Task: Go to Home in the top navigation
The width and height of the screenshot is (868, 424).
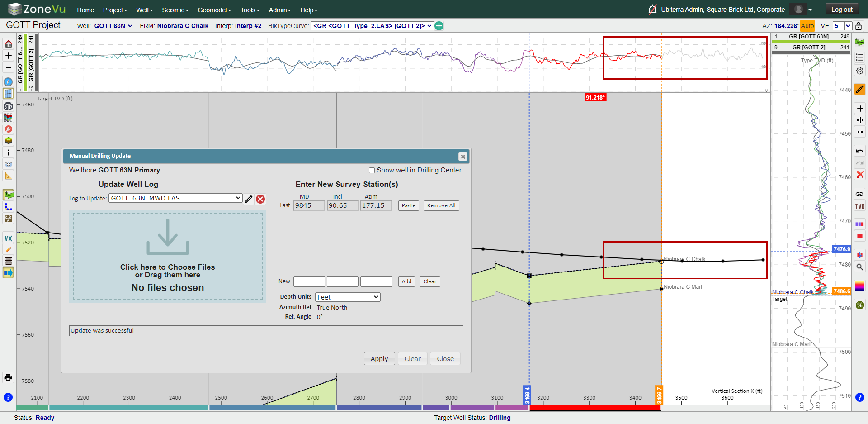Action: click(x=85, y=10)
